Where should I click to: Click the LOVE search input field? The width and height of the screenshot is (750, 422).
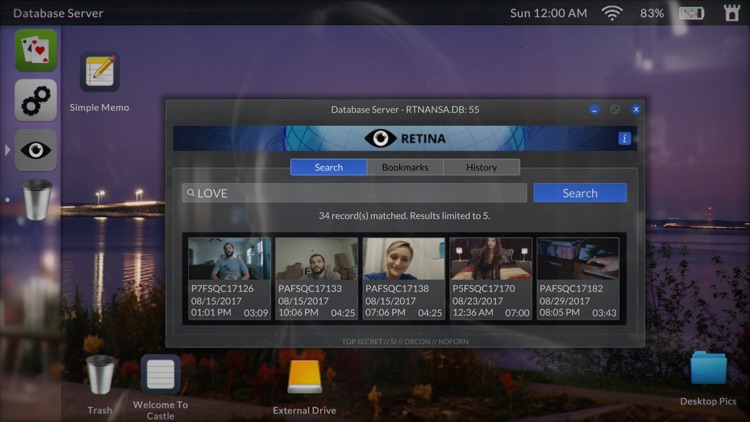point(355,193)
